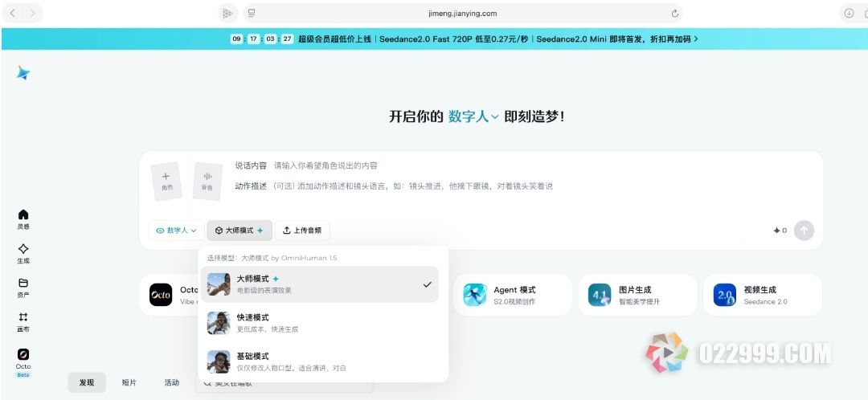Select 快速模式 option in model list
Screen dimensions: 868x400
(x=319, y=323)
